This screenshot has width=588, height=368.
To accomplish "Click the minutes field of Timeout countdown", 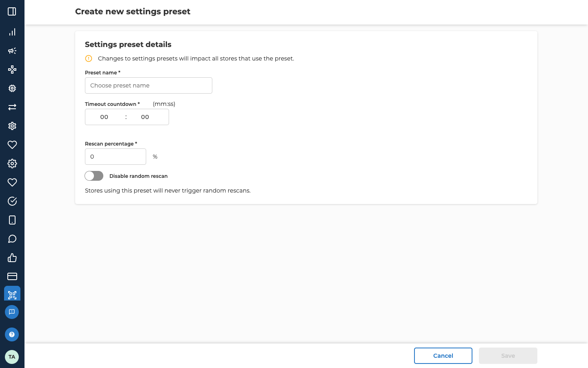I will pyautogui.click(x=104, y=117).
